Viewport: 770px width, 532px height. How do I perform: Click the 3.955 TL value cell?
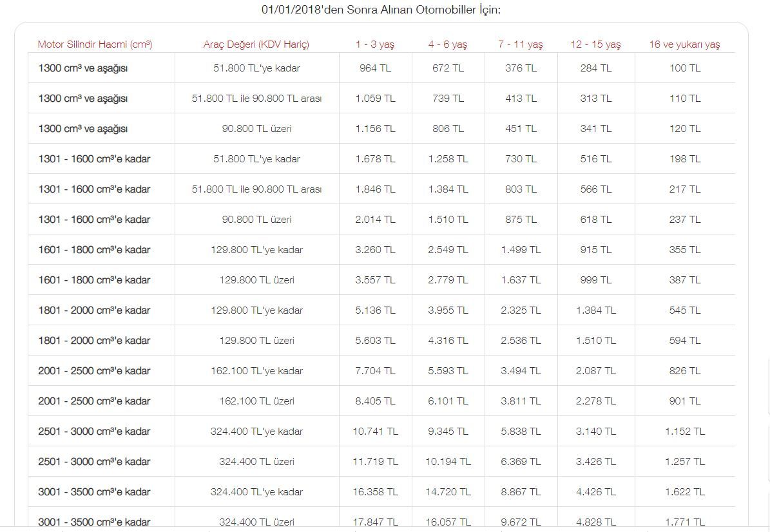448,310
